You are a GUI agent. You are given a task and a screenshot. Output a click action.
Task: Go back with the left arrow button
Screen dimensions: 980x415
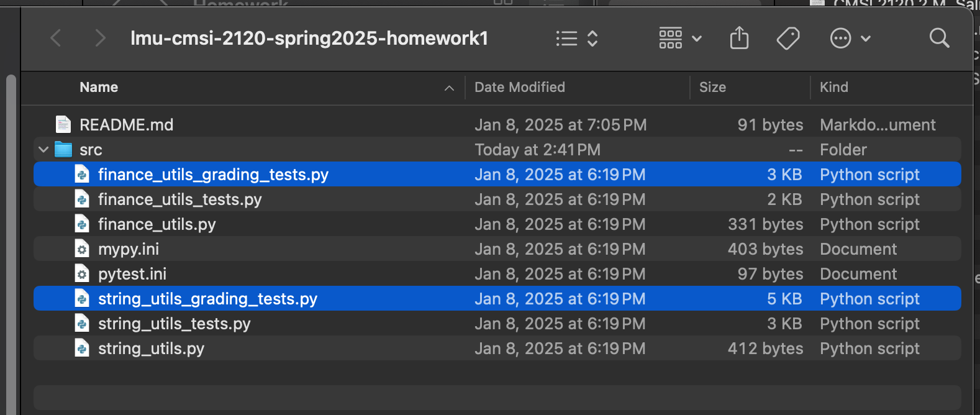56,39
